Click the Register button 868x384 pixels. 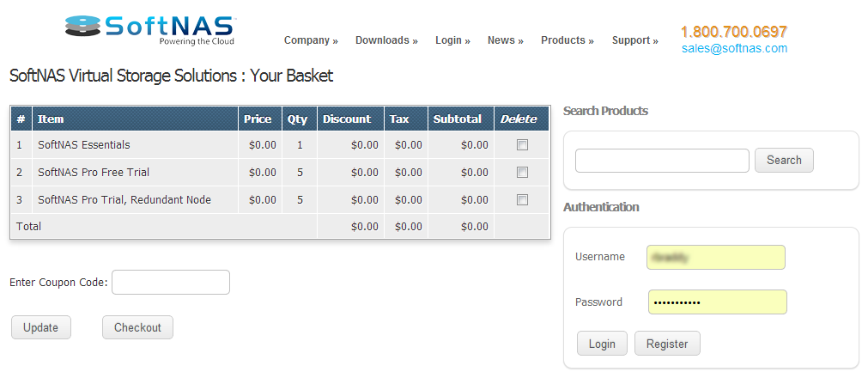point(667,344)
